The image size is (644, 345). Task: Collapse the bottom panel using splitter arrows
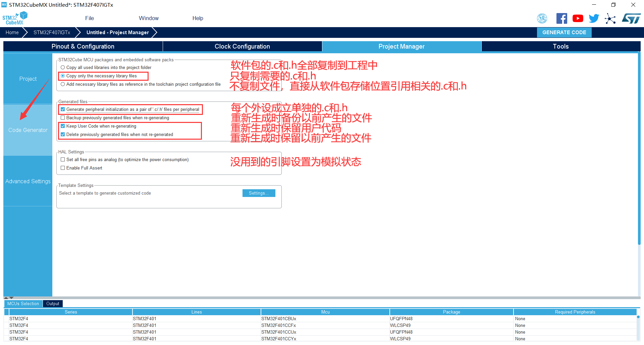(x=11, y=298)
